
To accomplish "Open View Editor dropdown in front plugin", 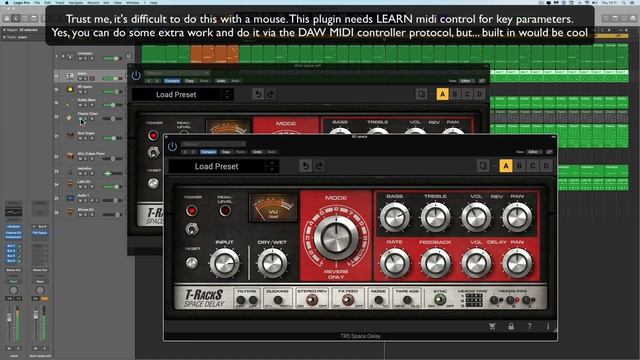I will pos(534,152).
